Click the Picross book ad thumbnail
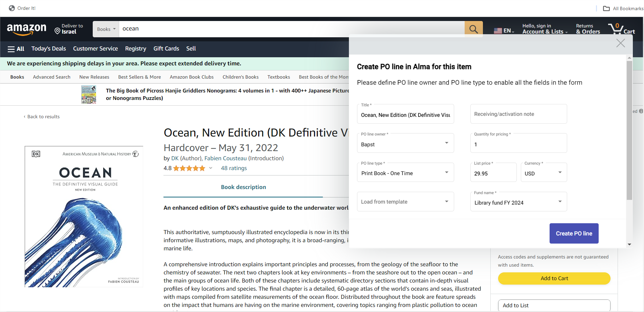This screenshot has height=312, width=644. (89, 95)
